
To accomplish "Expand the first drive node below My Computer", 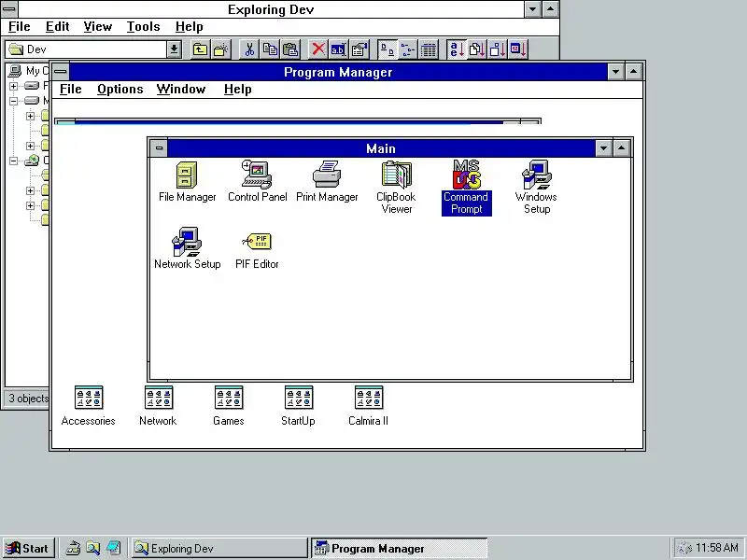I will click(13, 86).
